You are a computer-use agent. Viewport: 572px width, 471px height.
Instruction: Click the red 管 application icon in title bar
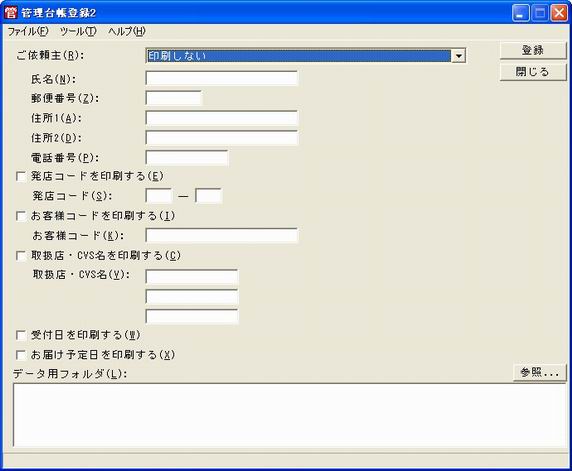[x=11, y=13]
